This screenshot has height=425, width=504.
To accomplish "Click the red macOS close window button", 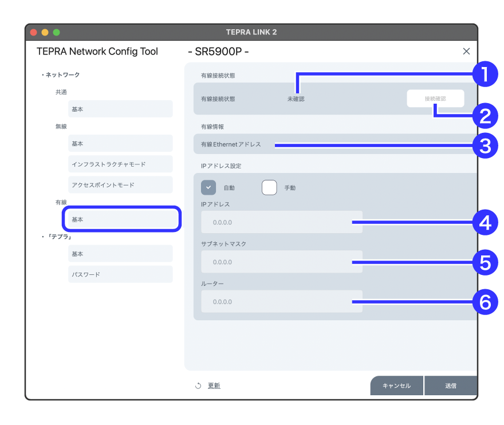I will pyautogui.click(x=33, y=32).
